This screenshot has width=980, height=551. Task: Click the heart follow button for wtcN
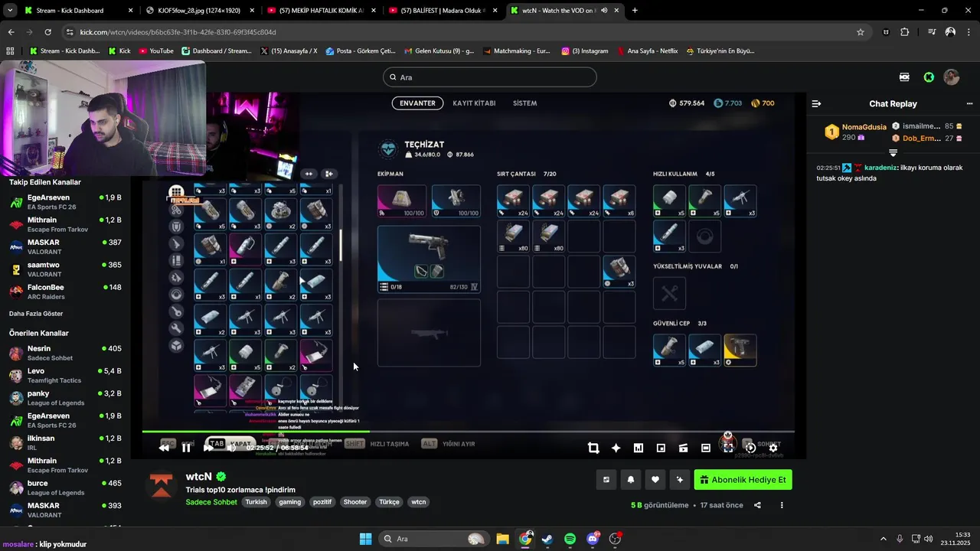pyautogui.click(x=655, y=480)
